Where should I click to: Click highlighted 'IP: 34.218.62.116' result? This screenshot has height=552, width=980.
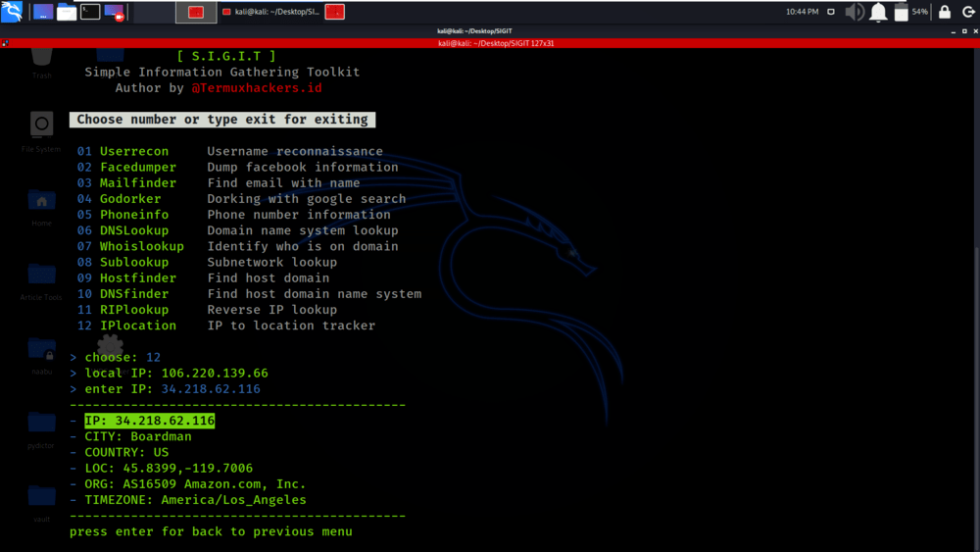(150, 421)
